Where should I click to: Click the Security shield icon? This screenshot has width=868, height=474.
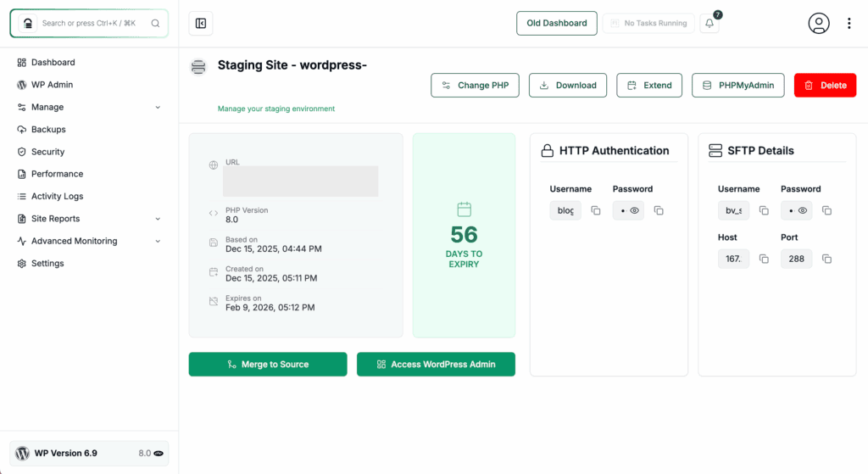(x=21, y=152)
